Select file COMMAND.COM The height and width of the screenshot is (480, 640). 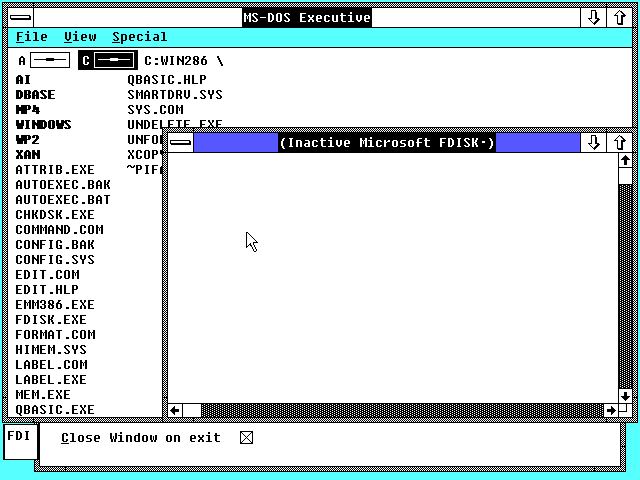click(x=59, y=229)
